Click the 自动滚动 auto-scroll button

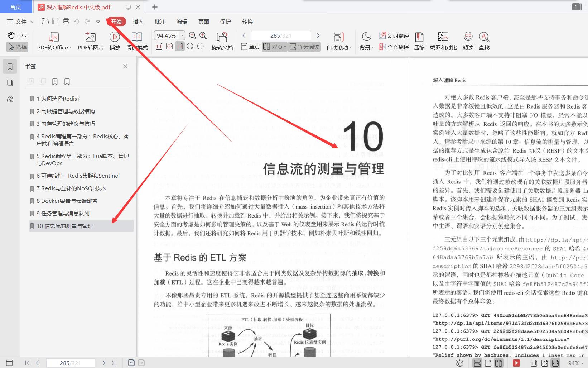[x=338, y=40]
